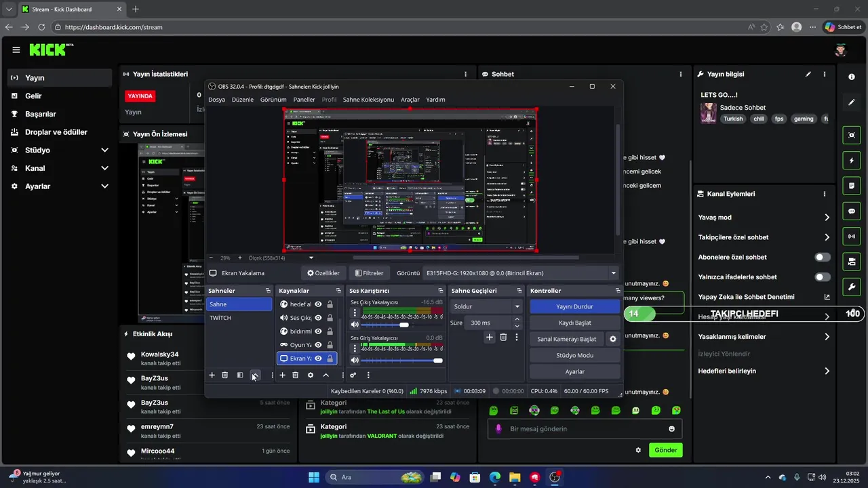868x488 pixels.
Task: Open Filtreler for the selected source
Action: pos(369,273)
